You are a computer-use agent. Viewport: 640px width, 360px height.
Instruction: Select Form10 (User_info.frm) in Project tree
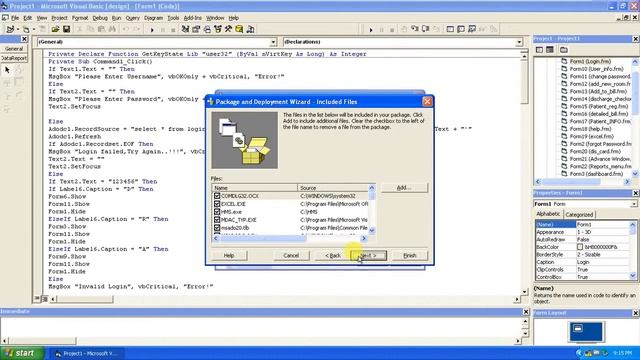pyautogui.click(x=596, y=69)
